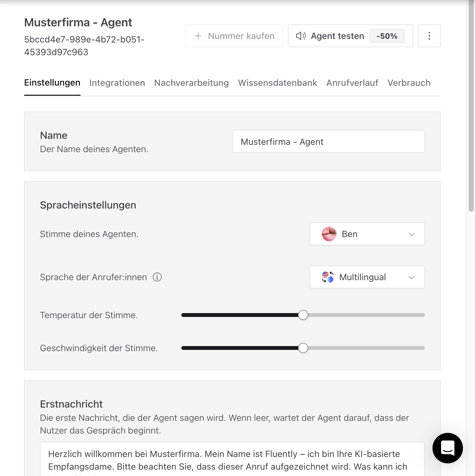Expand the Ben voice dropdown
Image resolution: width=475 pixels, height=476 pixels.
[x=367, y=234]
